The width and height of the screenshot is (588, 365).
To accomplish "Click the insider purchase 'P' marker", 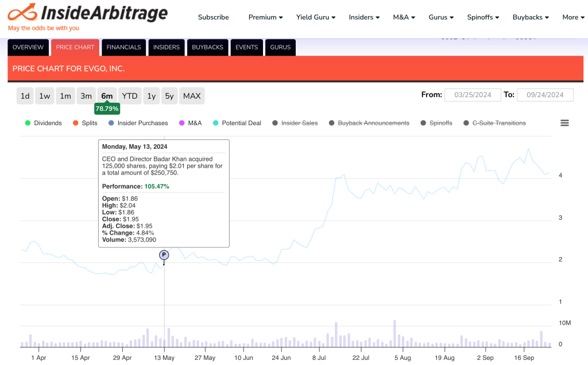I will coord(164,255).
